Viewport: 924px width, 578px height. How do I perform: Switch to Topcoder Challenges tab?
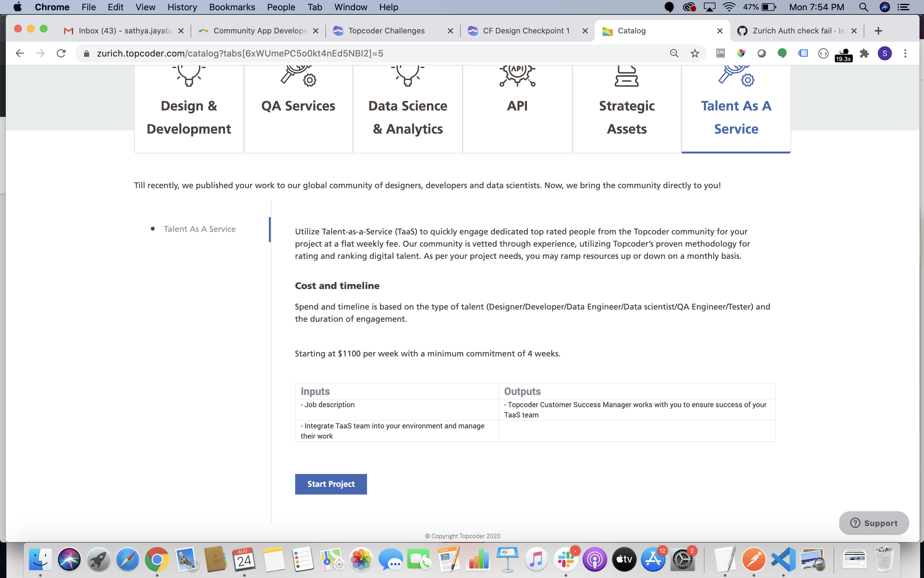393,31
